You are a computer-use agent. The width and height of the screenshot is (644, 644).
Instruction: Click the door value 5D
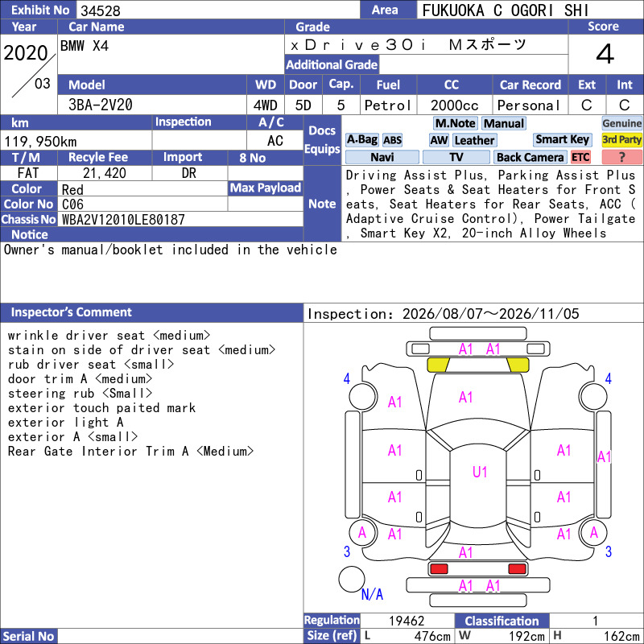303,105
